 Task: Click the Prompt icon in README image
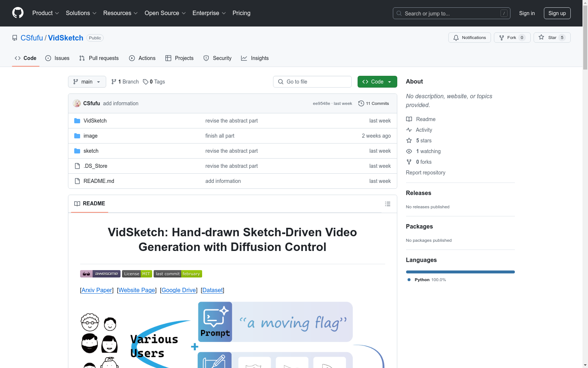coord(215,322)
